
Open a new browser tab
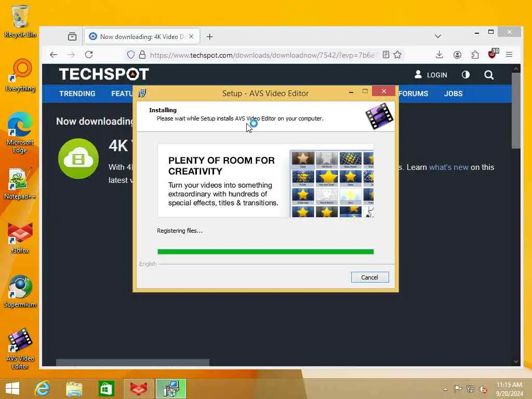[210, 37]
